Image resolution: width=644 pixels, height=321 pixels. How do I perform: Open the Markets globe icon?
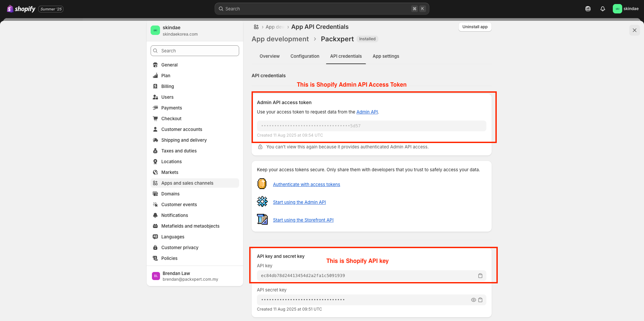(155, 172)
